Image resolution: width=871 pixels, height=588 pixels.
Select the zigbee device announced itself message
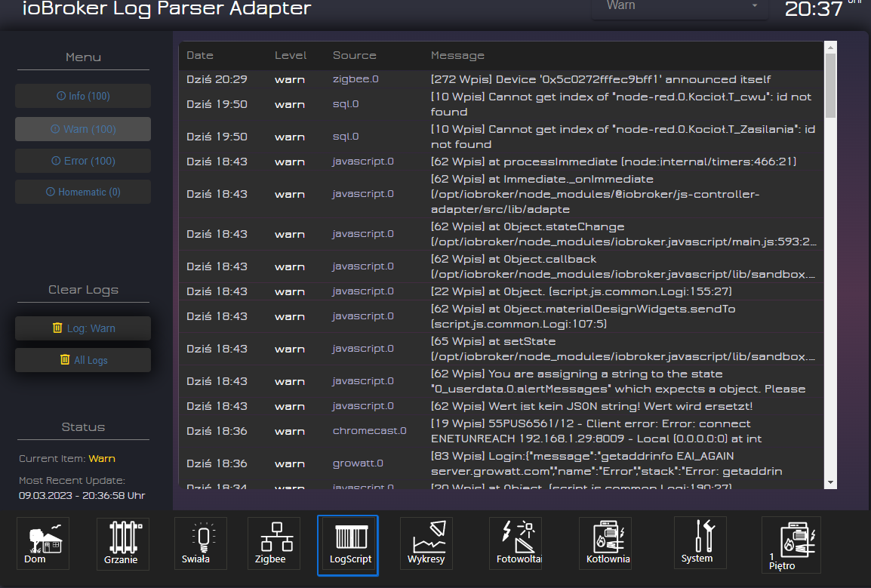click(x=601, y=79)
